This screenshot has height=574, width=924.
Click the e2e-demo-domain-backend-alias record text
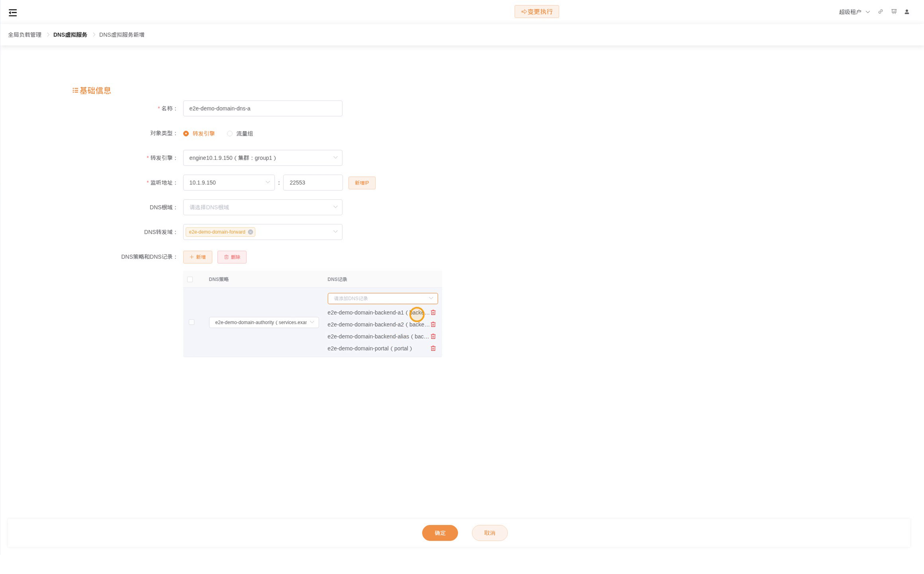click(x=378, y=336)
